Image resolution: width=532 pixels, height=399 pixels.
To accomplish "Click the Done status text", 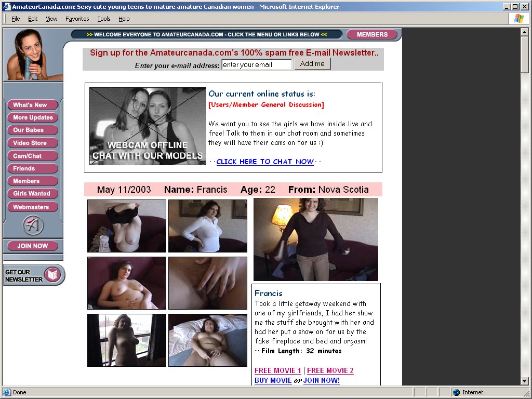I will 19,392.
